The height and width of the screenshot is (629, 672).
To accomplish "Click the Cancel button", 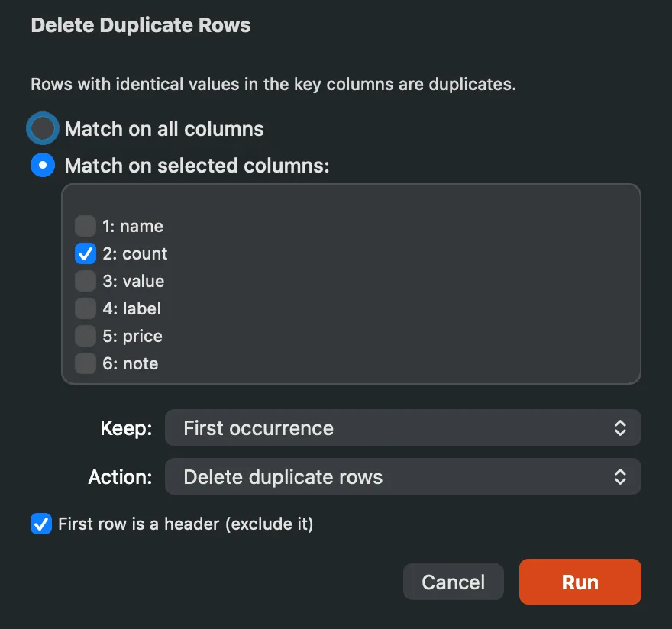I will click(454, 582).
